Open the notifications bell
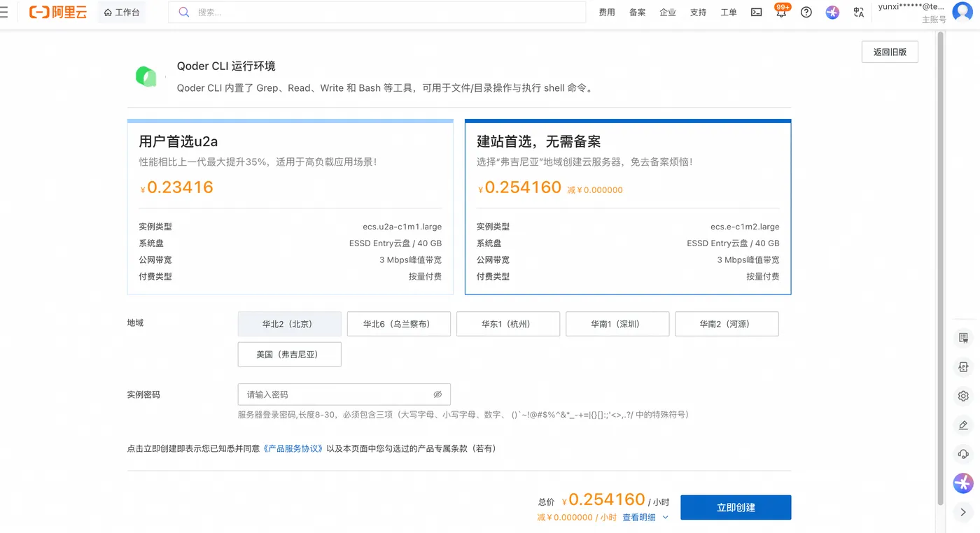The image size is (980, 533). [781, 13]
